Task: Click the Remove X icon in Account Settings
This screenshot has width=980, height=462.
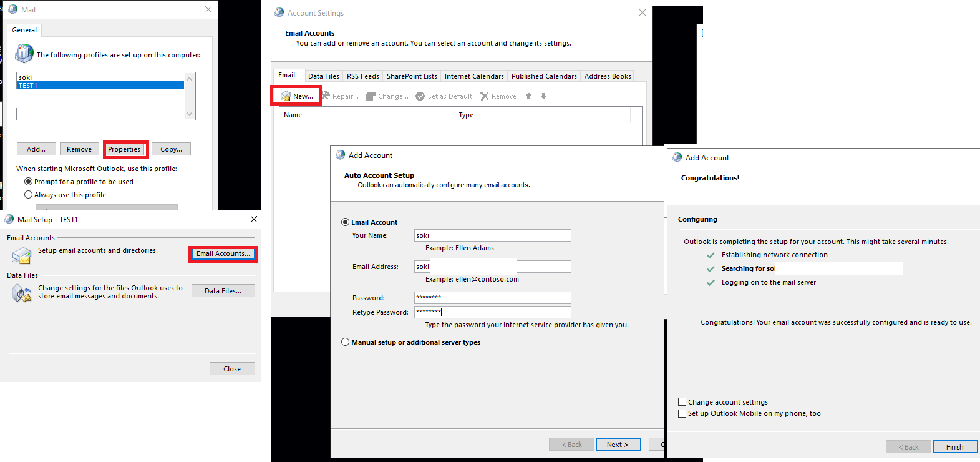Action: (x=485, y=96)
